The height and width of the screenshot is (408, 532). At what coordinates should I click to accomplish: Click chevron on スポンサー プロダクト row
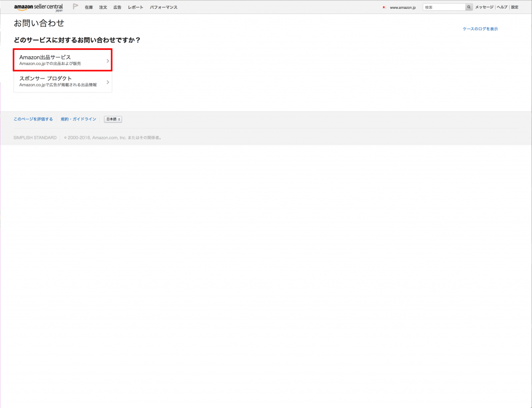coord(108,82)
